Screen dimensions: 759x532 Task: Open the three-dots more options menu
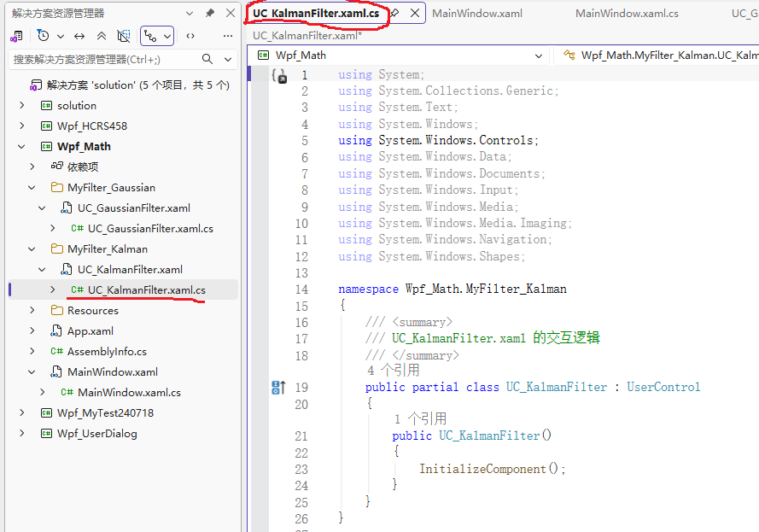pyautogui.click(x=227, y=36)
